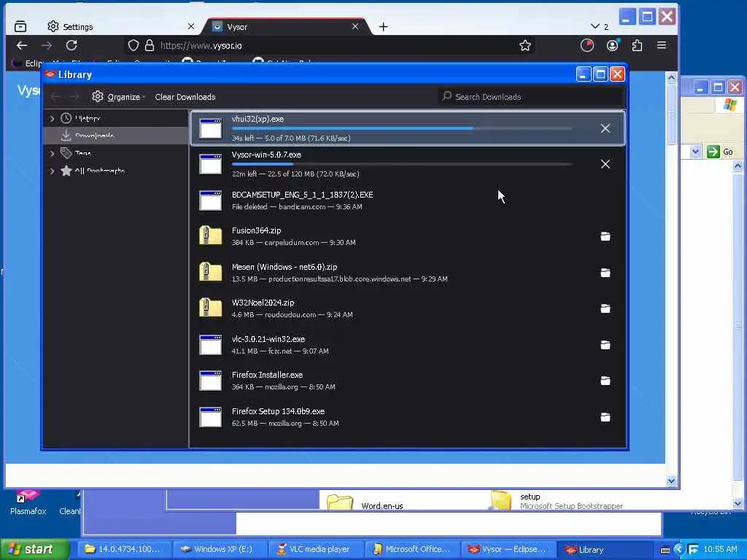Click the padlock site info icon

click(x=149, y=45)
